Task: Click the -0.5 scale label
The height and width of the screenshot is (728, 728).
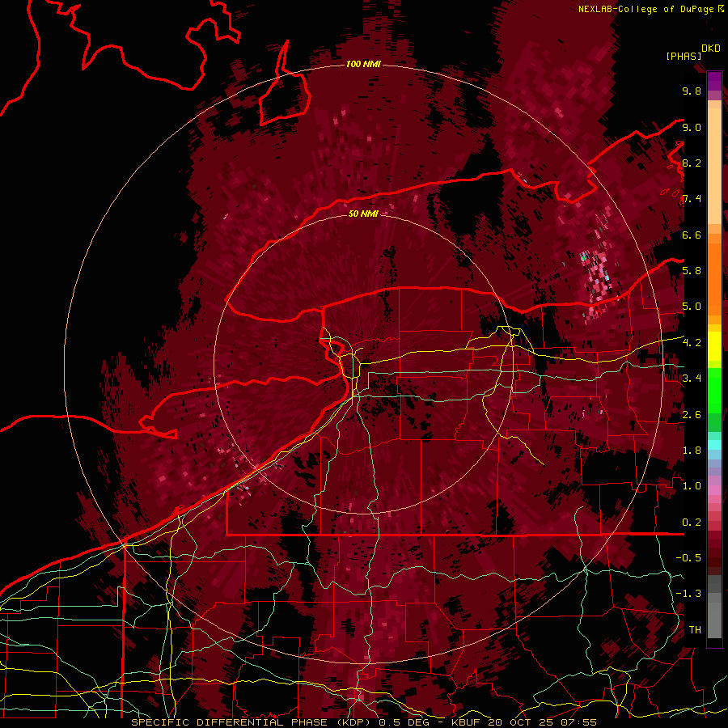Action: [688, 557]
